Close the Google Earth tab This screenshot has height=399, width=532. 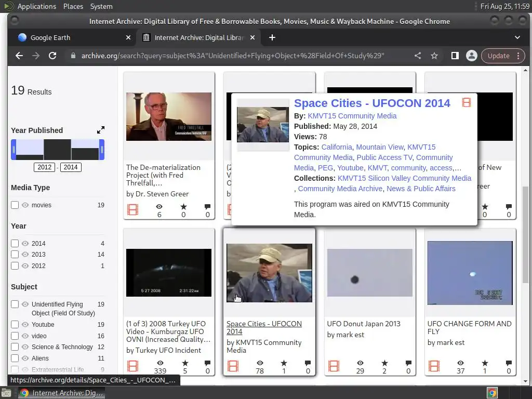pyautogui.click(x=128, y=37)
